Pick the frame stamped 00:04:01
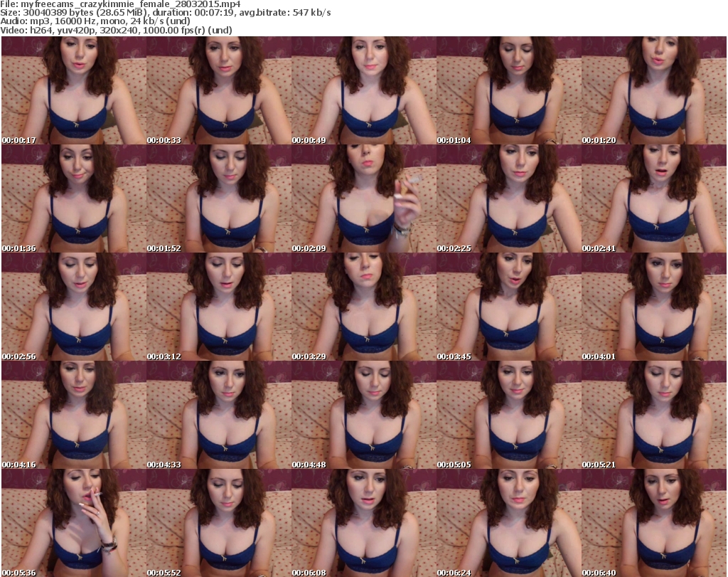 click(654, 307)
